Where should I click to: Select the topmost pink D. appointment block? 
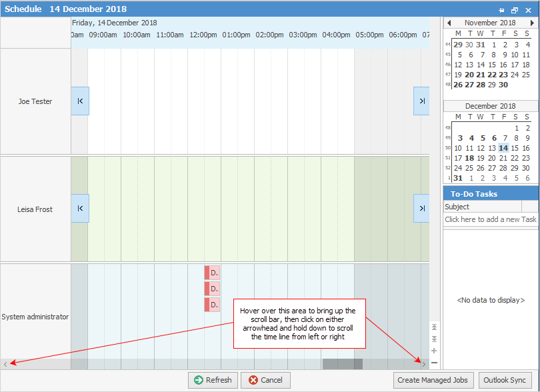tap(212, 273)
